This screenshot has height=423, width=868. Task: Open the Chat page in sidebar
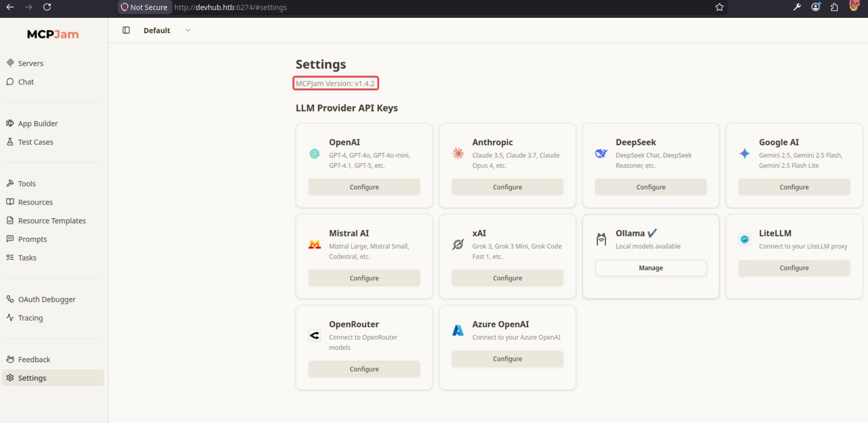click(x=53, y=82)
